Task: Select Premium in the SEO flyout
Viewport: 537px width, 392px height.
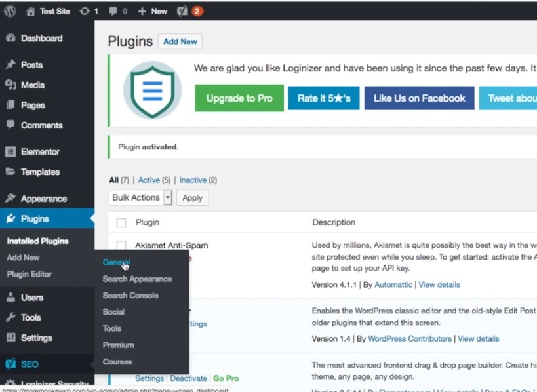Action: tap(118, 345)
